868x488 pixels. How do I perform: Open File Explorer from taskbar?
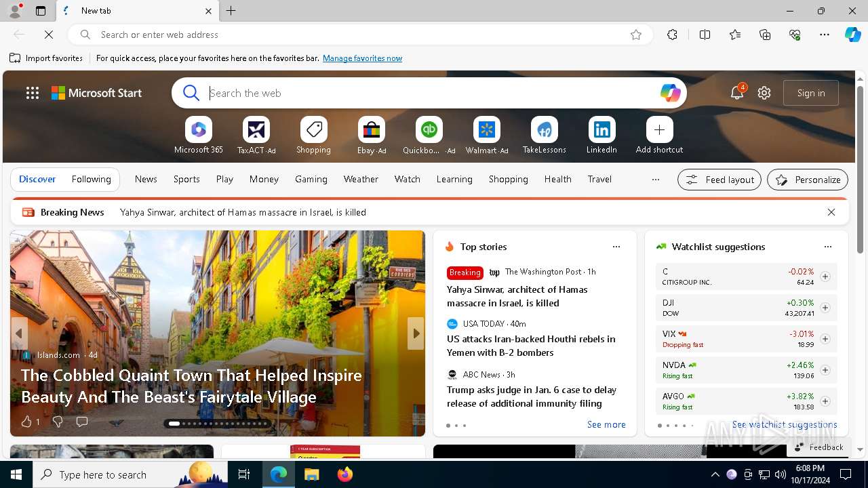[x=312, y=474]
